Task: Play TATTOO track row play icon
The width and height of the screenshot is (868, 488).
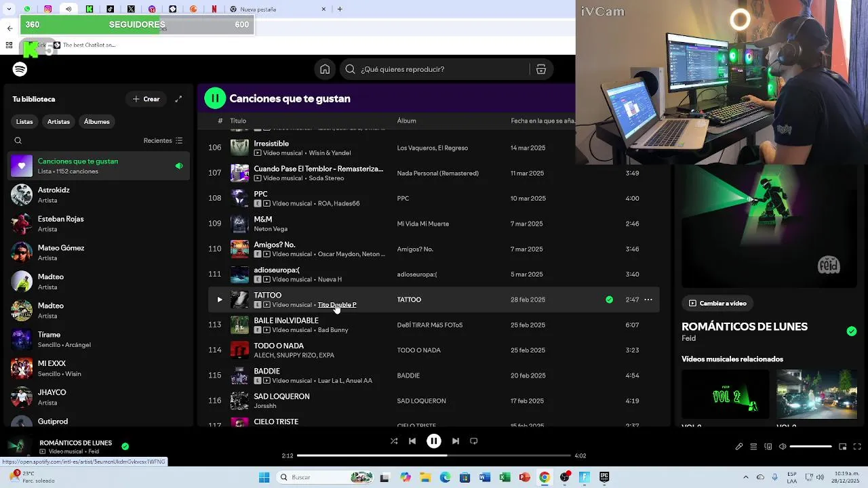Action: [219, 300]
